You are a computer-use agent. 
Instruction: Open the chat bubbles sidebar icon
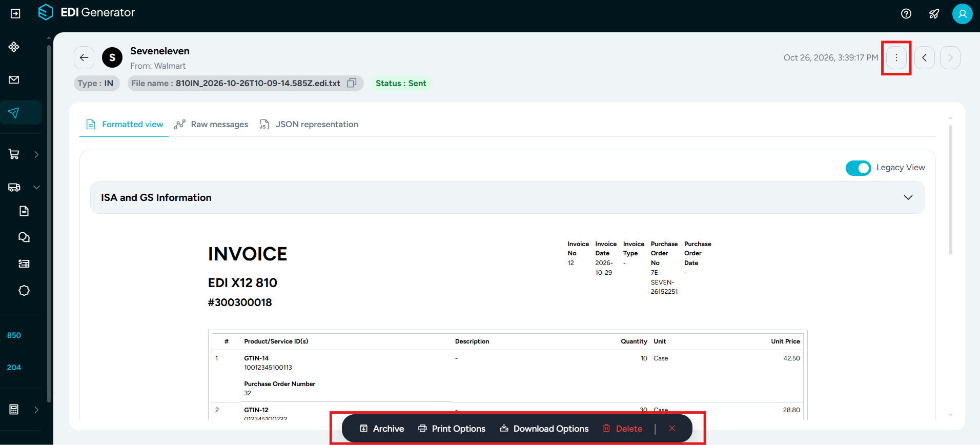click(x=24, y=237)
